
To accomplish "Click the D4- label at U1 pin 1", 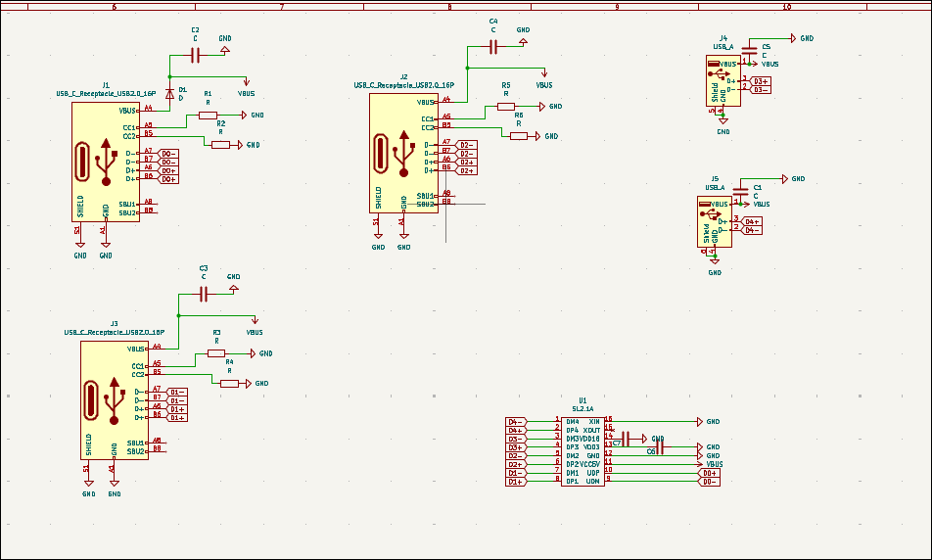I will tap(516, 422).
